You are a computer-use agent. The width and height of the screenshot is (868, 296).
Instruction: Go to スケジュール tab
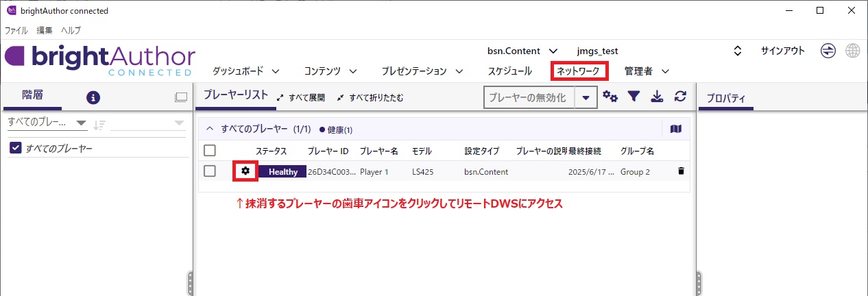[x=510, y=71]
